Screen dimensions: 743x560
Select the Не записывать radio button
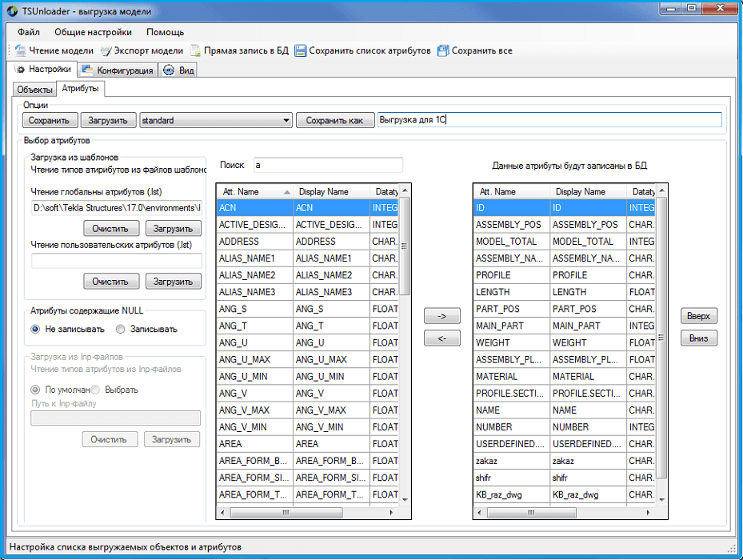coord(35,329)
